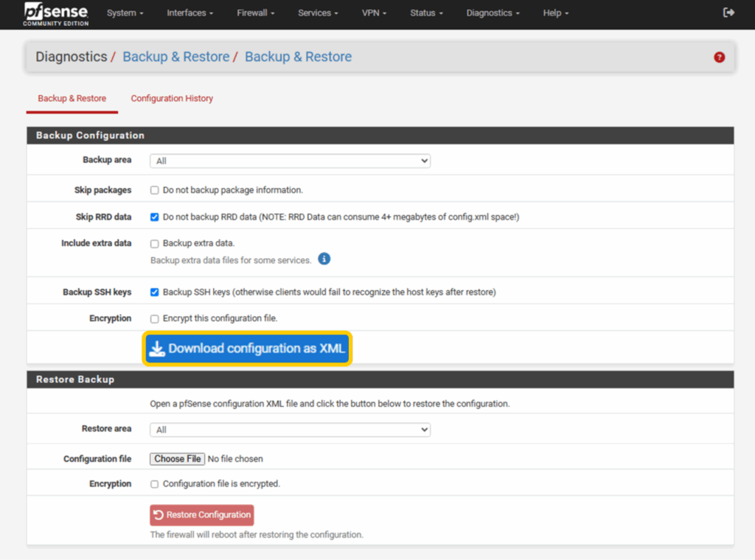Open the Diagnostics menu
Screen dimensions: 755x560
pos(493,13)
